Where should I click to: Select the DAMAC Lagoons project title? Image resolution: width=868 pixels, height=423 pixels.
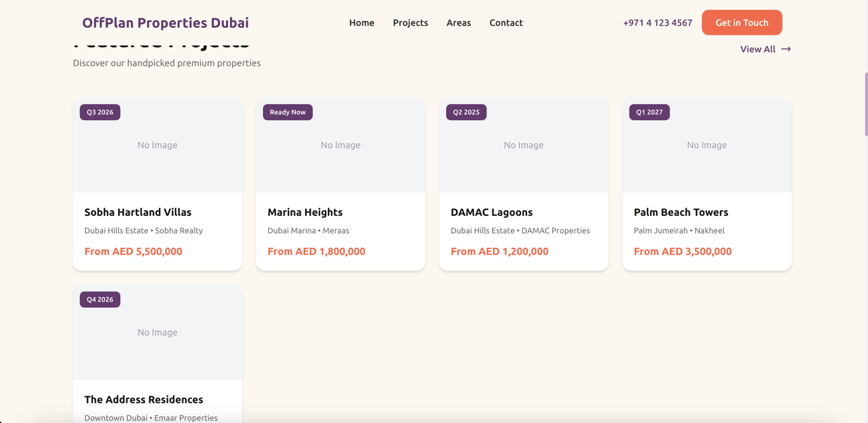point(491,212)
